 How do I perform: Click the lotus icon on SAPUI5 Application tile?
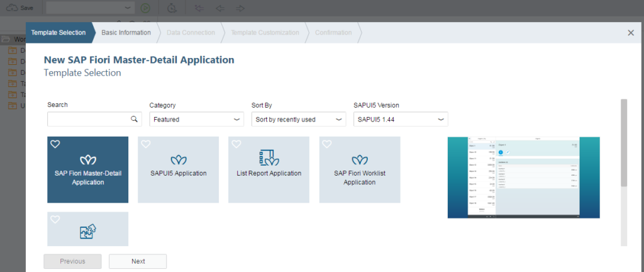pos(178,159)
